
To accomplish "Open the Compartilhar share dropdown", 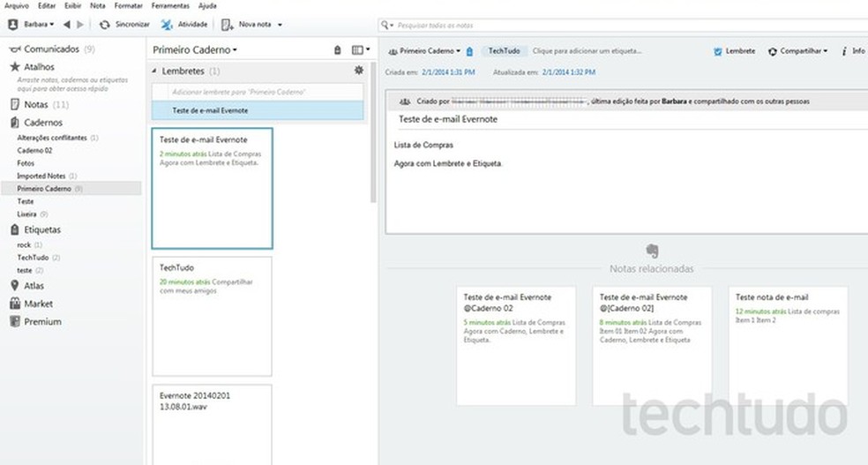I will 797,51.
